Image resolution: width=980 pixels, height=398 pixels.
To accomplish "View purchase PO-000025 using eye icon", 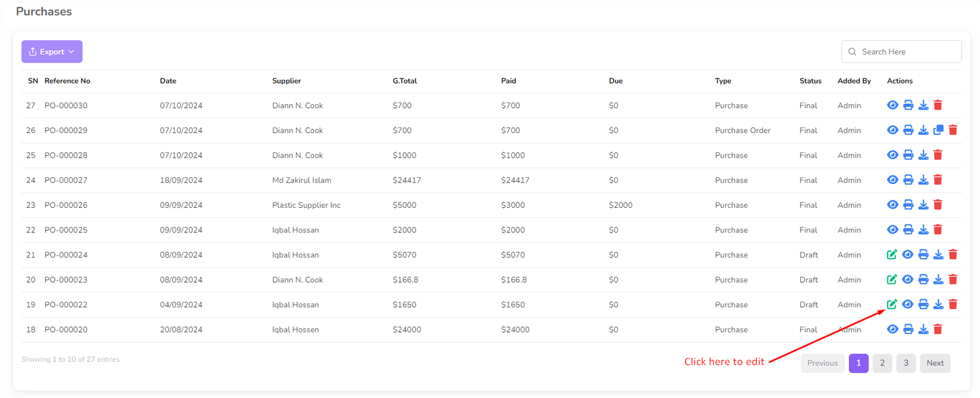I will point(892,230).
